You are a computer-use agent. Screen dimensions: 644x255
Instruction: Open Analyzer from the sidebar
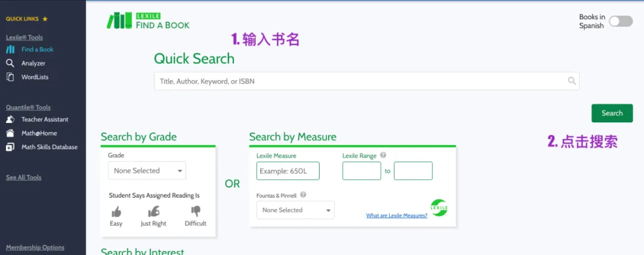pyautogui.click(x=33, y=63)
